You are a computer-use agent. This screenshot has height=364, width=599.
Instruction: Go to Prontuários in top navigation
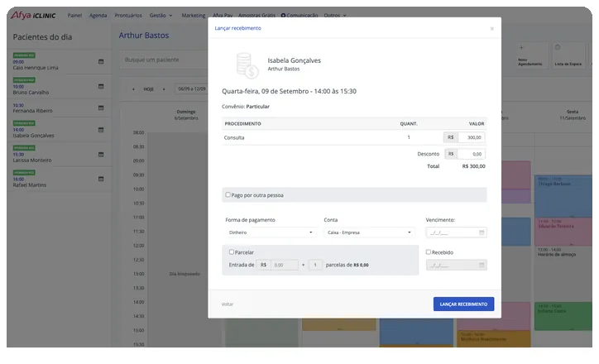click(128, 16)
